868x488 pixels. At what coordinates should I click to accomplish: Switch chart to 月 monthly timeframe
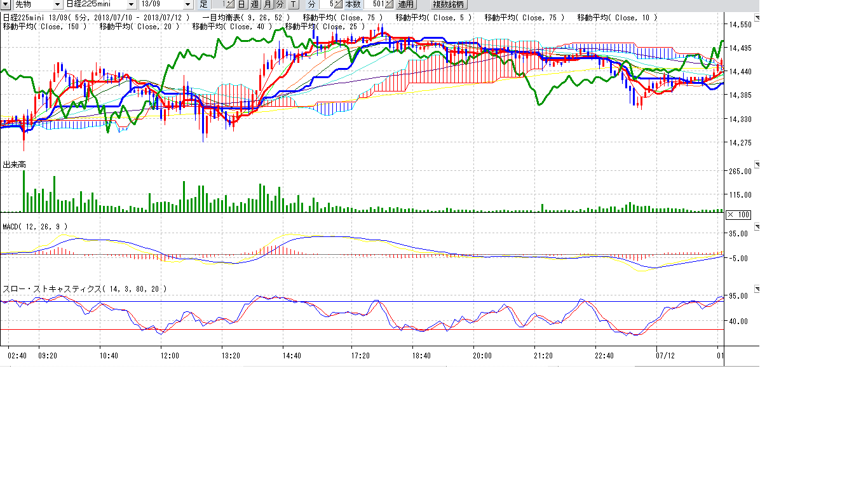(268, 4)
